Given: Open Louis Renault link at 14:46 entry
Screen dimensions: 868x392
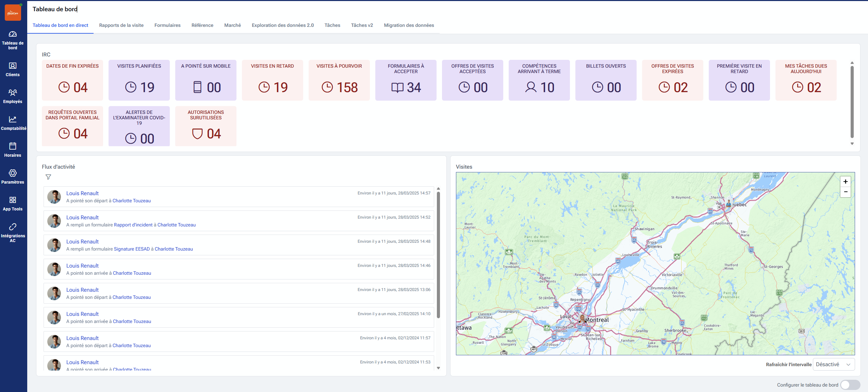Looking at the screenshot, I should pyautogui.click(x=82, y=266).
